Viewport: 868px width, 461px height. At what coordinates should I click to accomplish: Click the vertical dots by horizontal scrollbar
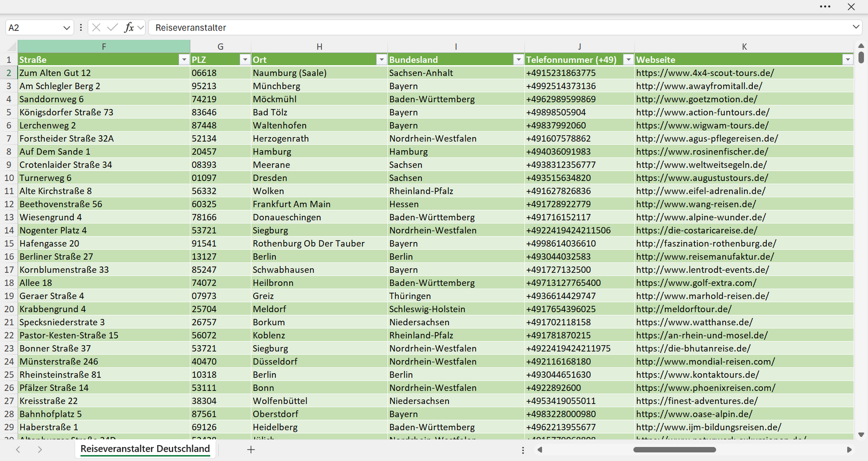click(523, 450)
